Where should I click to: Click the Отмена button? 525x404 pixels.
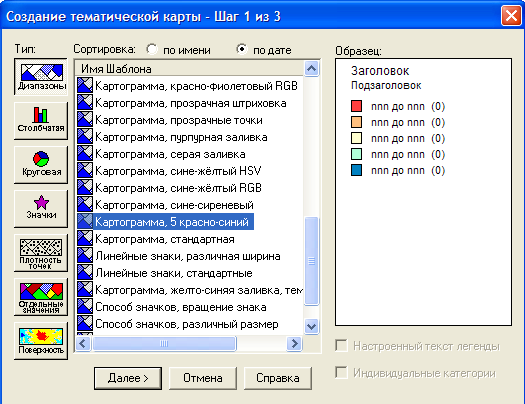pos(203,378)
